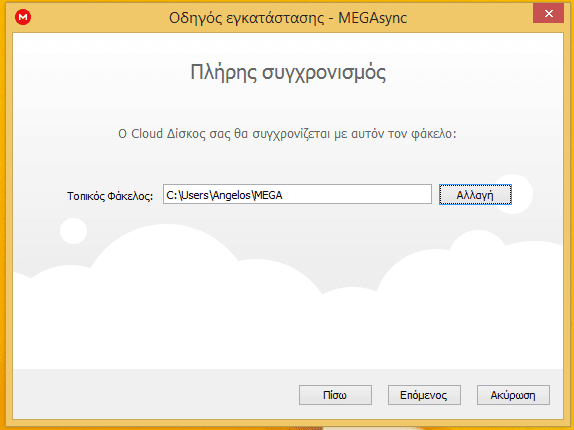Close the MEGAsync setup wizard window

point(548,14)
